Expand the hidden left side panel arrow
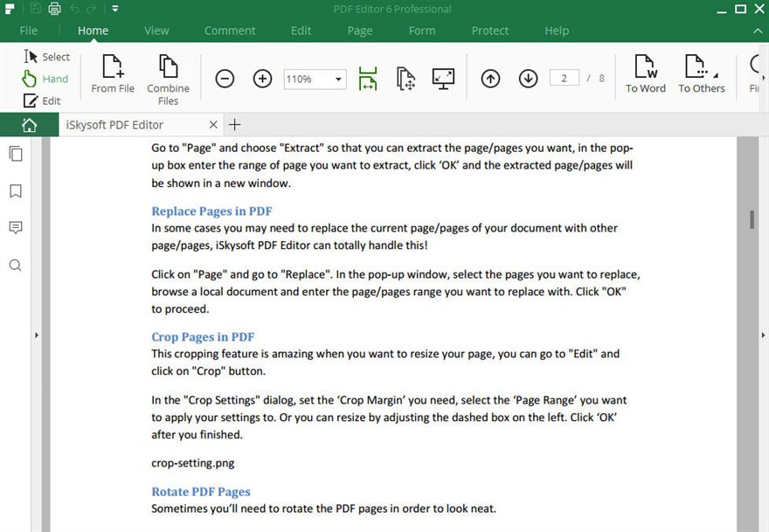Screen dimensions: 769x532 [37, 334]
